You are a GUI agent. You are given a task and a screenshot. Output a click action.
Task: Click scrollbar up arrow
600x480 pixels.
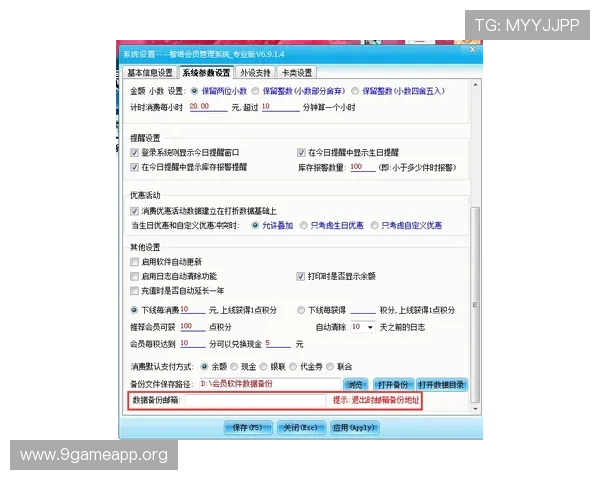pos(475,85)
